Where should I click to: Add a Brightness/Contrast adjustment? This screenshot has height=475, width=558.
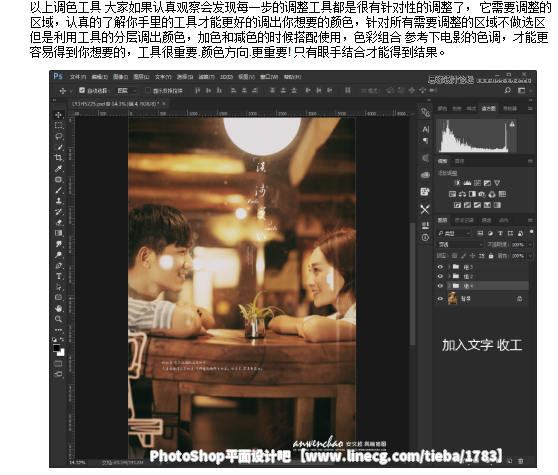pos(457,183)
